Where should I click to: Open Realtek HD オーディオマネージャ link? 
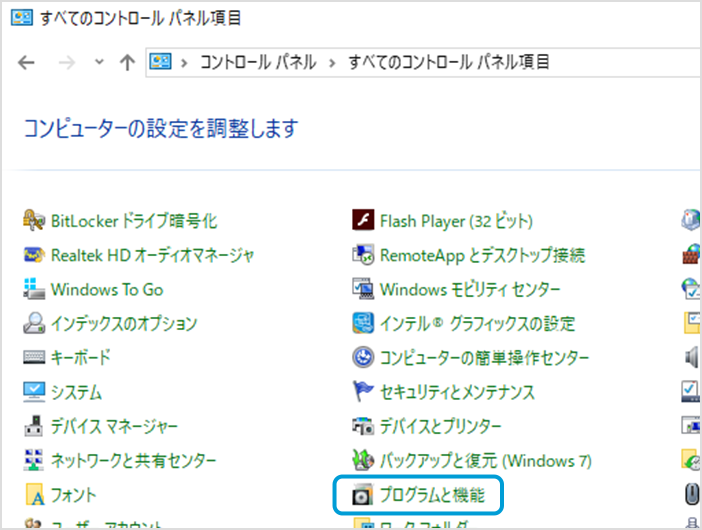(152, 255)
